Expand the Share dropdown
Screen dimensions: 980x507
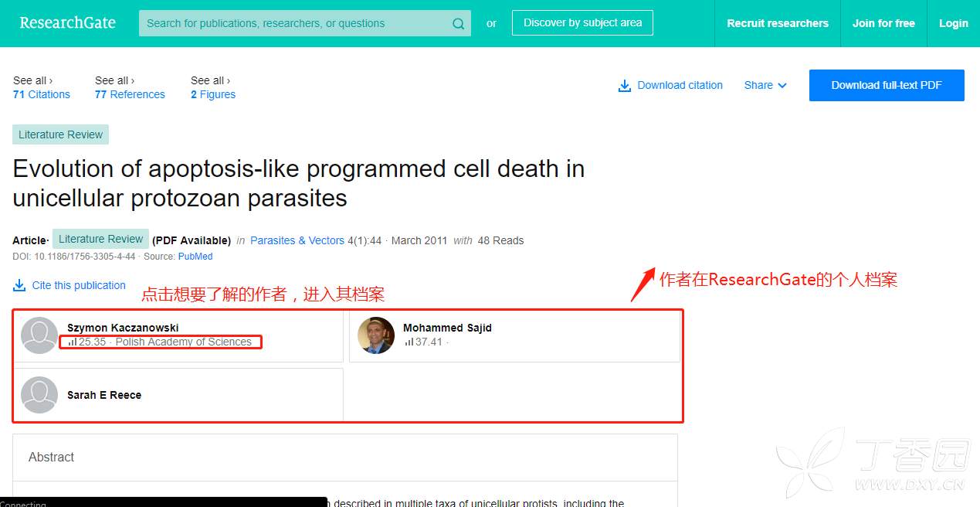click(765, 85)
